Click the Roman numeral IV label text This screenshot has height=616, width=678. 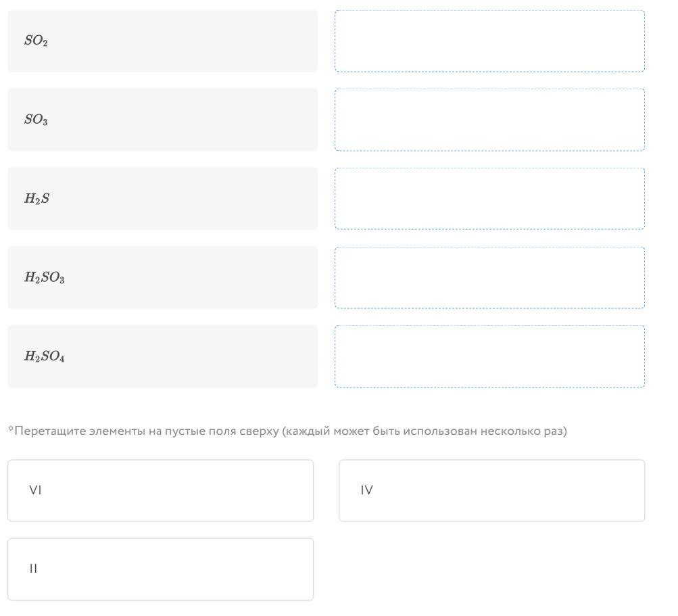tap(366, 490)
